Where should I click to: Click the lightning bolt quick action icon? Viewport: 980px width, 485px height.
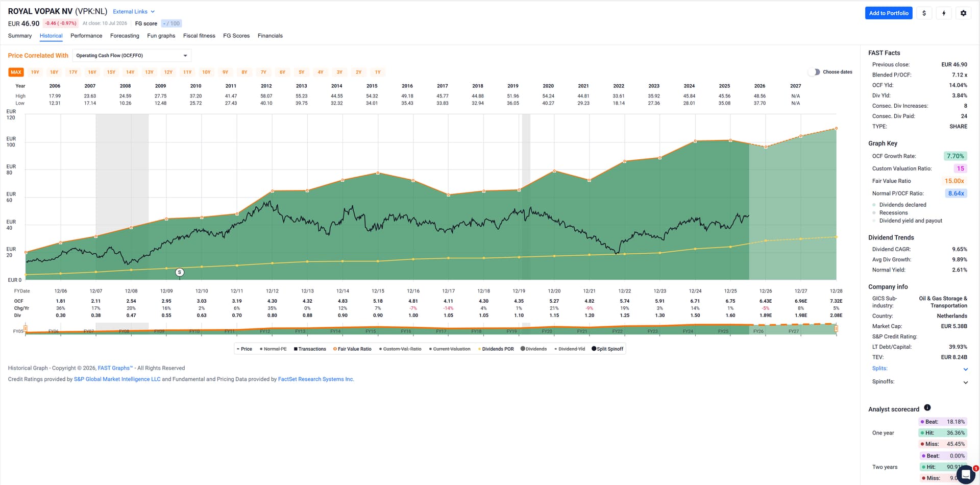[x=944, y=13]
